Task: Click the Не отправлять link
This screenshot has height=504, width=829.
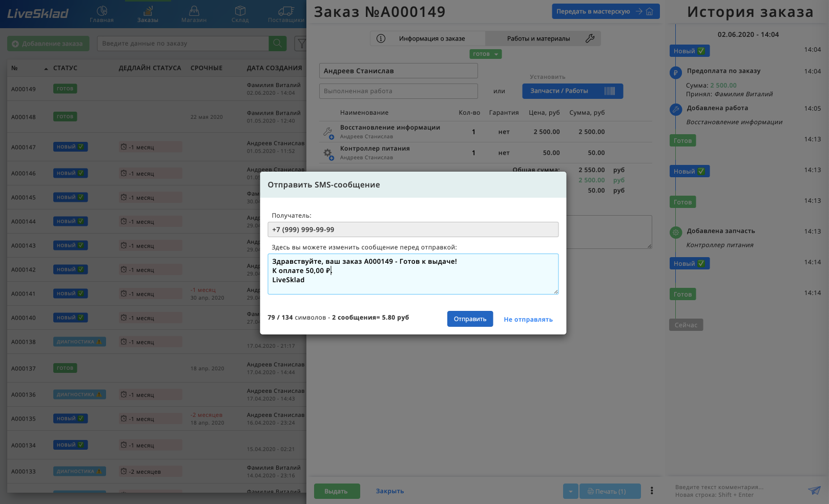Action: pyautogui.click(x=528, y=319)
